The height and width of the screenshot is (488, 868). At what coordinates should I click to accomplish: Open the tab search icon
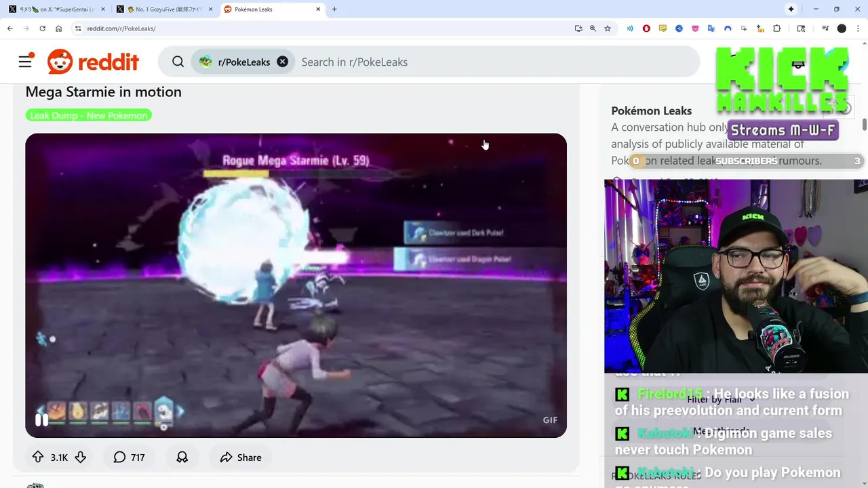(x=801, y=28)
